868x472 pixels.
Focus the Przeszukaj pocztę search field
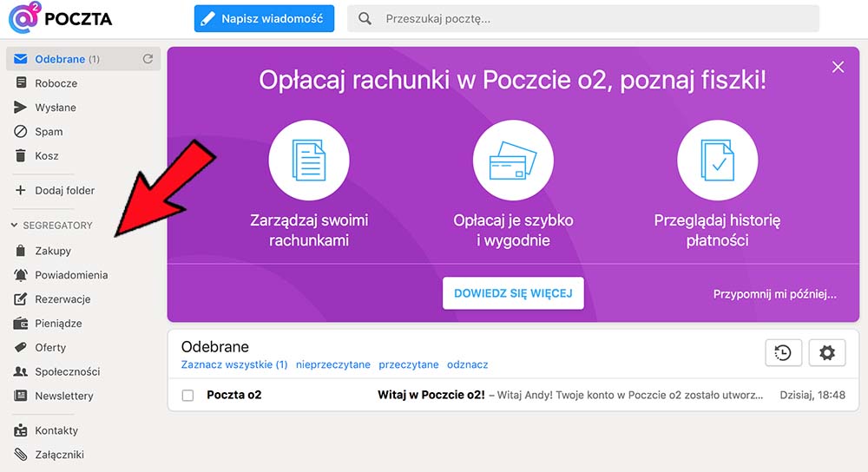click(x=583, y=19)
